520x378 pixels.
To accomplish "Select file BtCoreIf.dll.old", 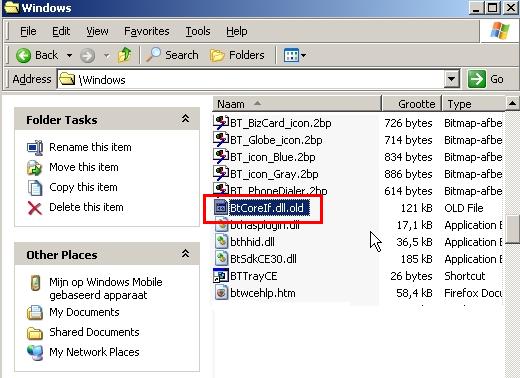I will coord(269,208).
